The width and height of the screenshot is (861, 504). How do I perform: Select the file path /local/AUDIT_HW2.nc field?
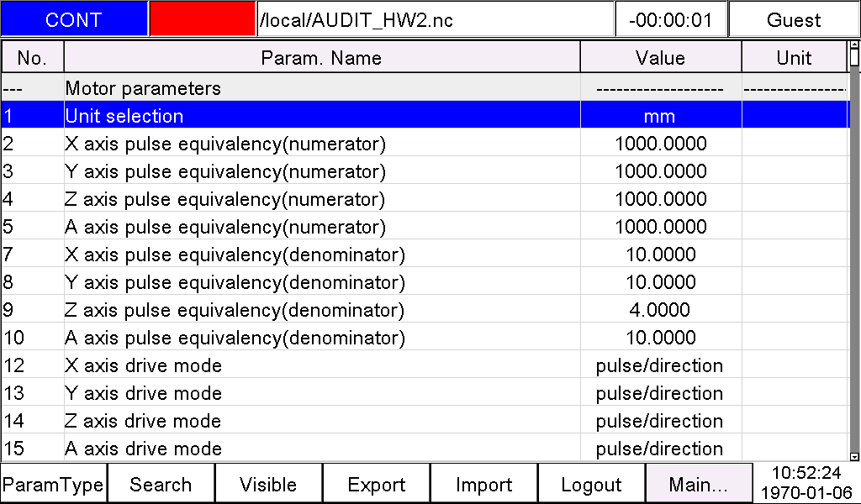pos(435,20)
